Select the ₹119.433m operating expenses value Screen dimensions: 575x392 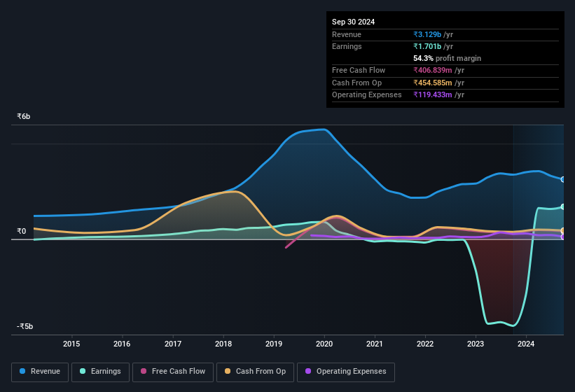pos(433,94)
